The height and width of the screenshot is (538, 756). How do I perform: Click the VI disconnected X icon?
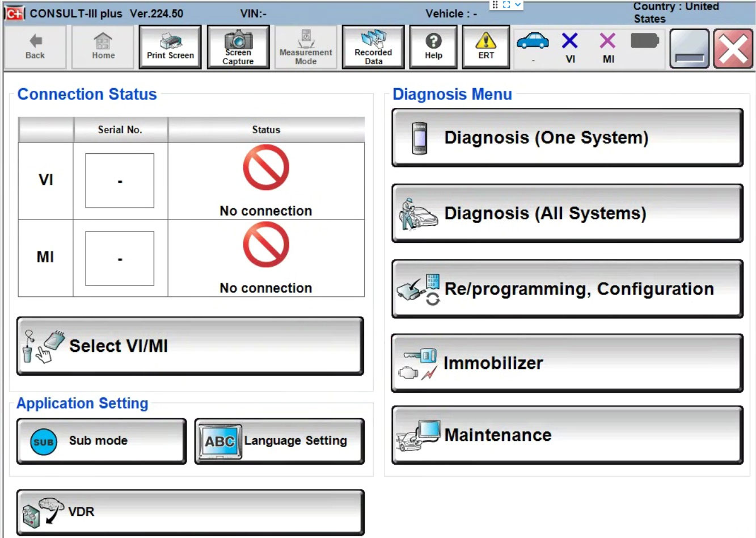click(569, 41)
